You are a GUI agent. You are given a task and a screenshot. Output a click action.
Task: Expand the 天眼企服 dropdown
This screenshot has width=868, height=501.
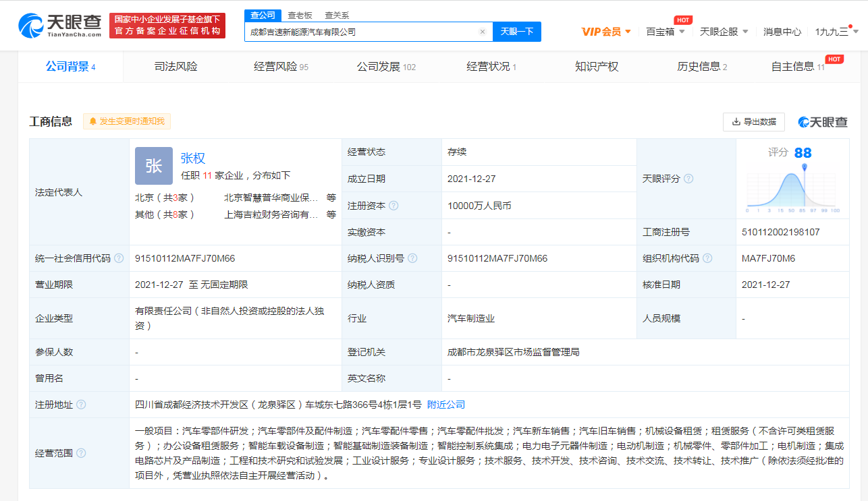tap(724, 32)
